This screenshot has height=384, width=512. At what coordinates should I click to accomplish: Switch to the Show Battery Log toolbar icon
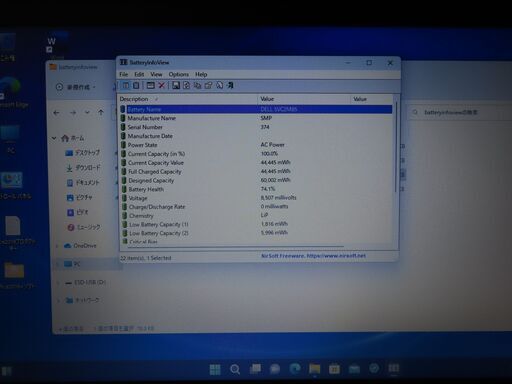(x=136, y=86)
